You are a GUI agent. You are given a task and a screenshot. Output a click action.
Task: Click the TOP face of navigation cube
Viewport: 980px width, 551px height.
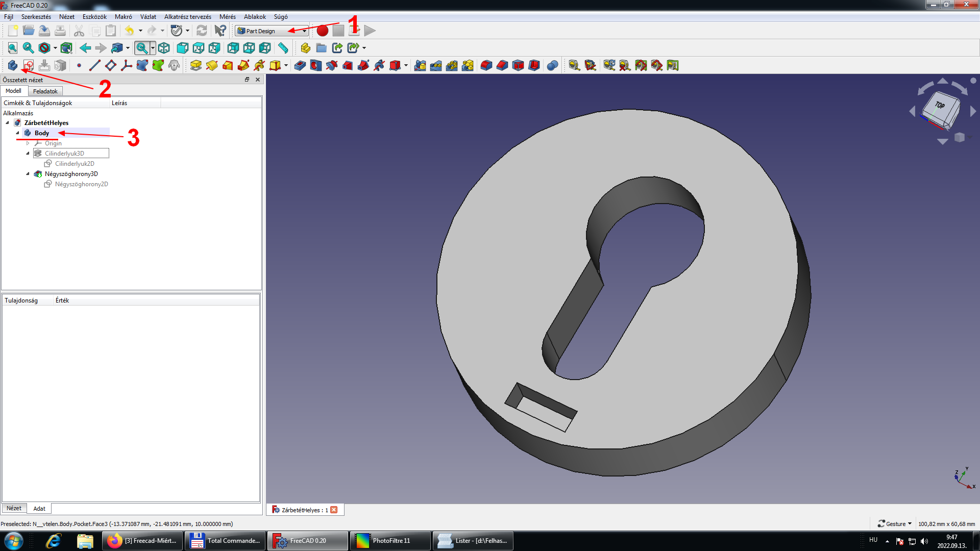coord(940,105)
